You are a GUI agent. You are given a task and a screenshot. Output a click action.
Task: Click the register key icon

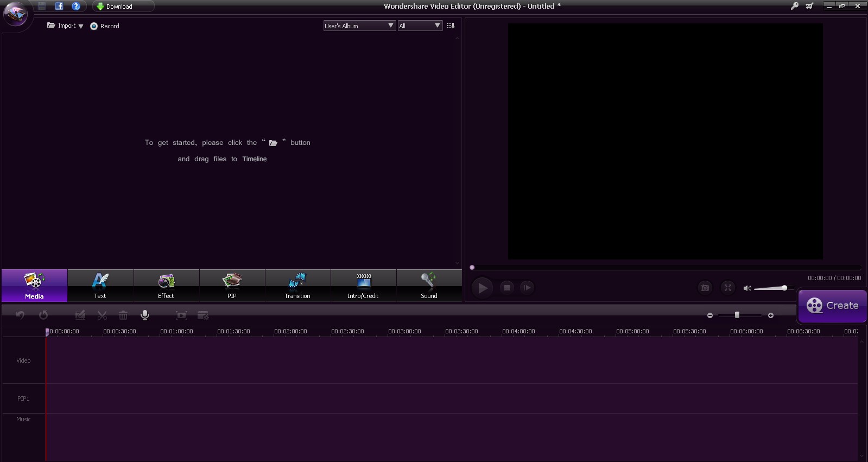coord(794,6)
